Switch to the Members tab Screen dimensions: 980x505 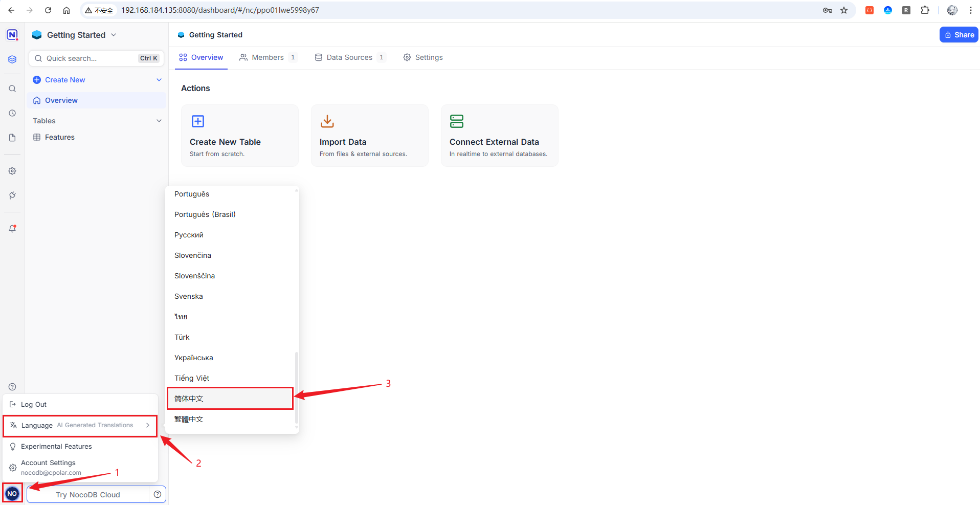(267, 57)
